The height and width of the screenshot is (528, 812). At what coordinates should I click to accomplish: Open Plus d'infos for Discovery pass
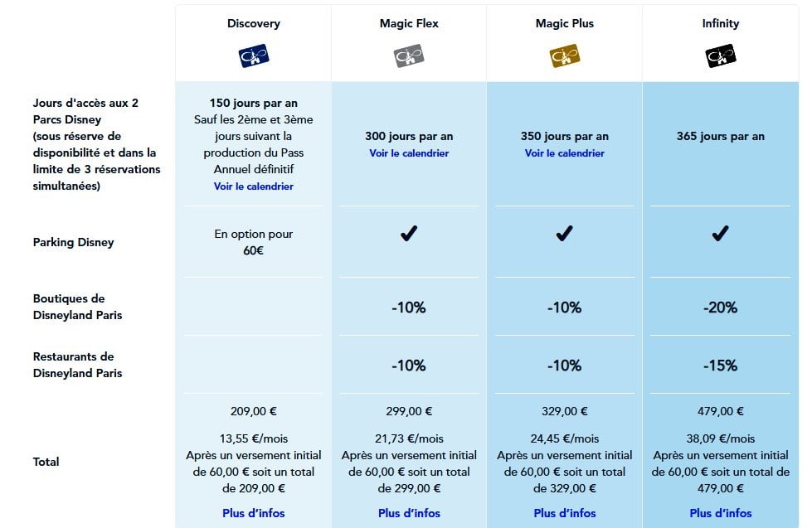pos(254,513)
